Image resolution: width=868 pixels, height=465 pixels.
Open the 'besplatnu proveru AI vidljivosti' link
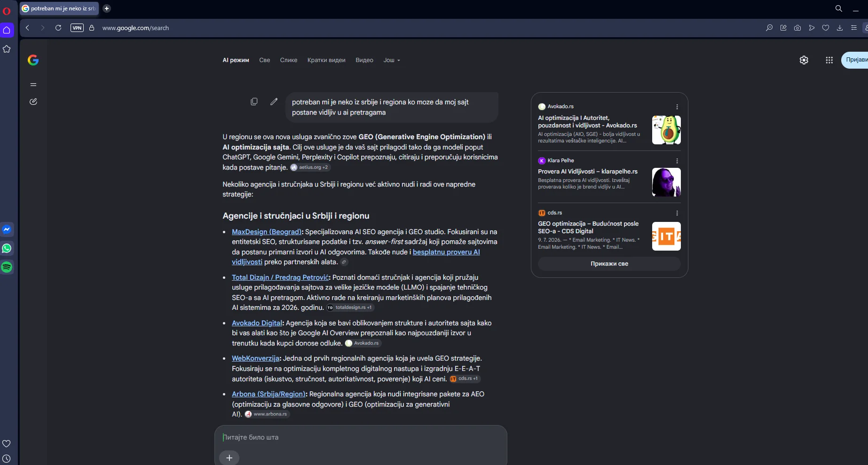356,257
